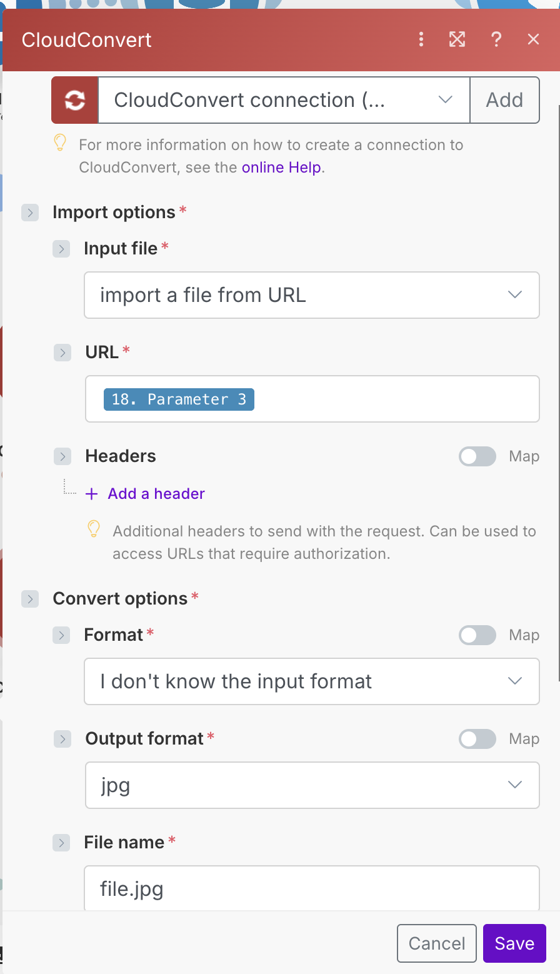Open the online Help link
The image size is (560, 974).
pos(281,168)
